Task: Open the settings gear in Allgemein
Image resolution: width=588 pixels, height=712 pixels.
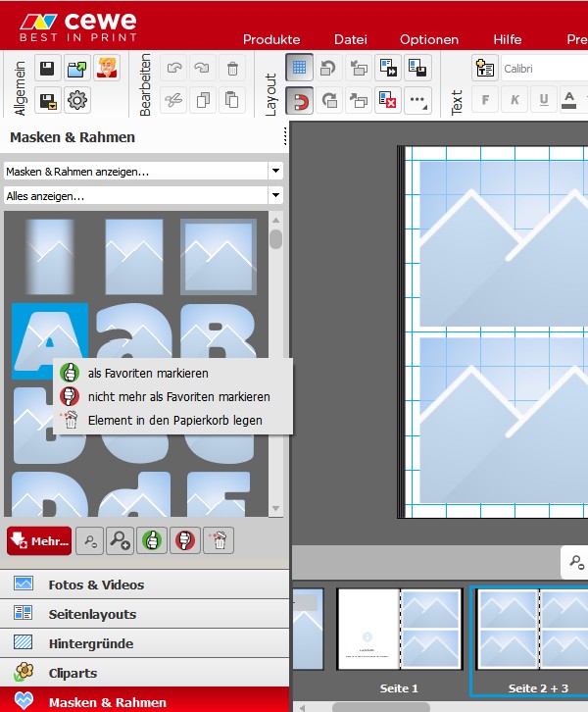Action: click(x=77, y=99)
